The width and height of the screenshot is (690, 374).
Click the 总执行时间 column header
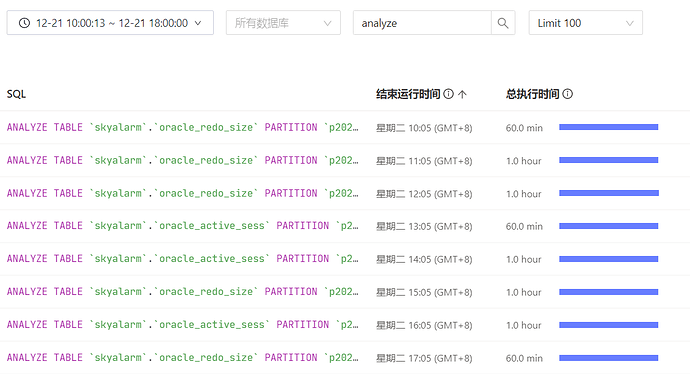[x=532, y=94]
